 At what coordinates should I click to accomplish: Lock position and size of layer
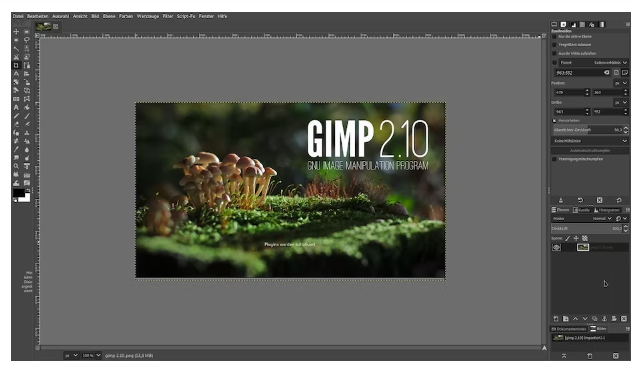(x=576, y=239)
